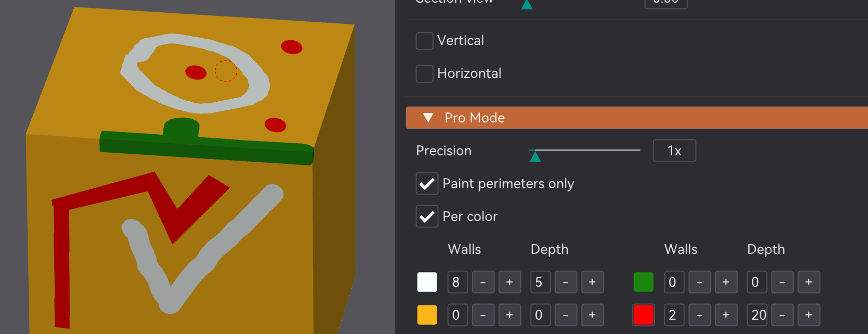Click orange Depth field showing 0
868x334 pixels.
pyautogui.click(x=540, y=315)
